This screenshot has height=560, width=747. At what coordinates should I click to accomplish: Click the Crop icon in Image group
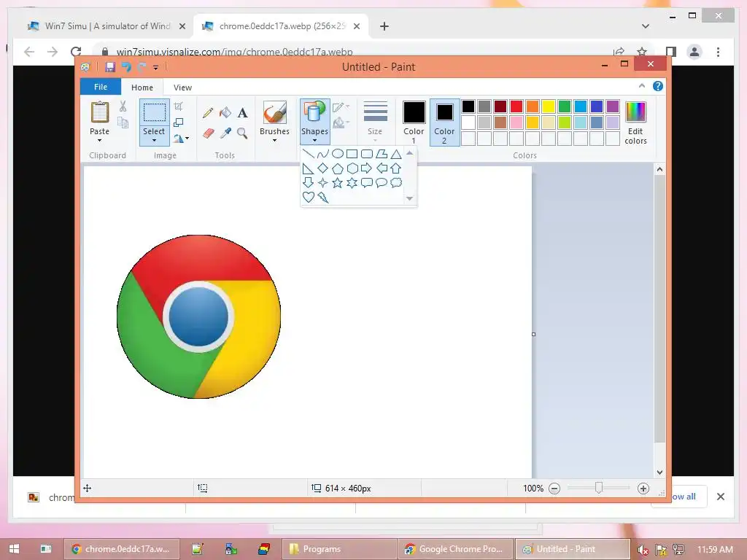tap(179, 106)
